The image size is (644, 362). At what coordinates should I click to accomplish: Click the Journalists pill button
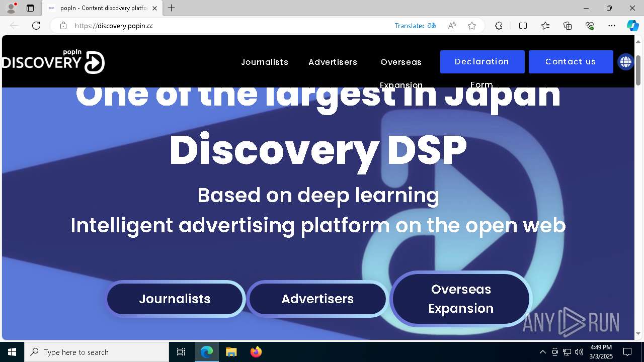(175, 299)
